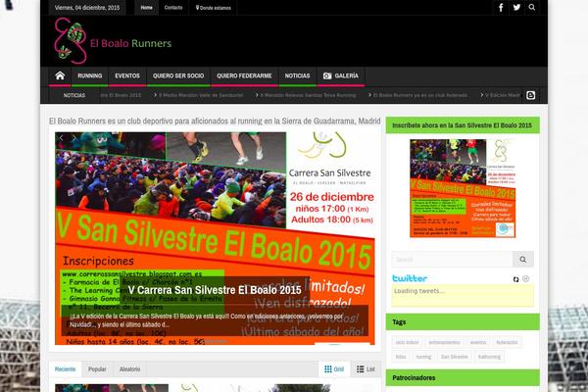Open the Home top menu item
588x392 pixels.
146,8
